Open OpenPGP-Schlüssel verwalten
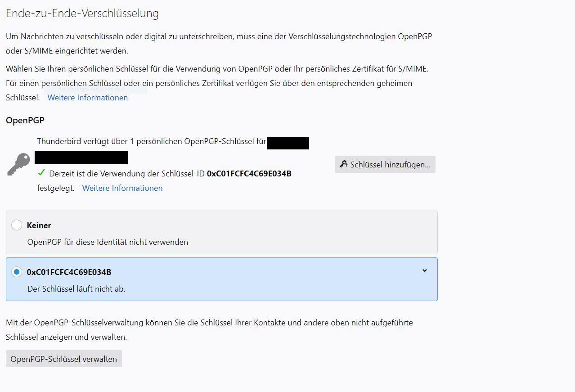The height and width of the screenshot is (392, 575). (64, 359)
